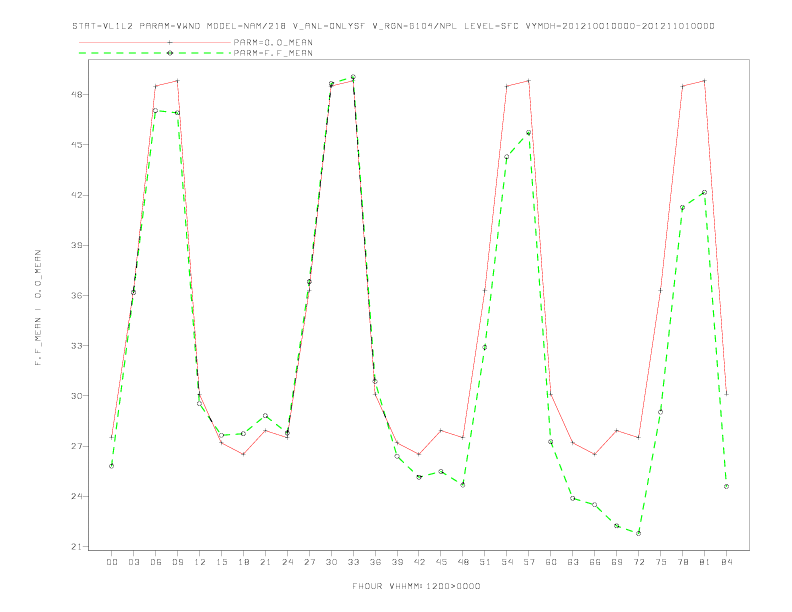Screen dimensions: 792x612
Task: Select y-axis tick label 42
Action: click(77, 195)
